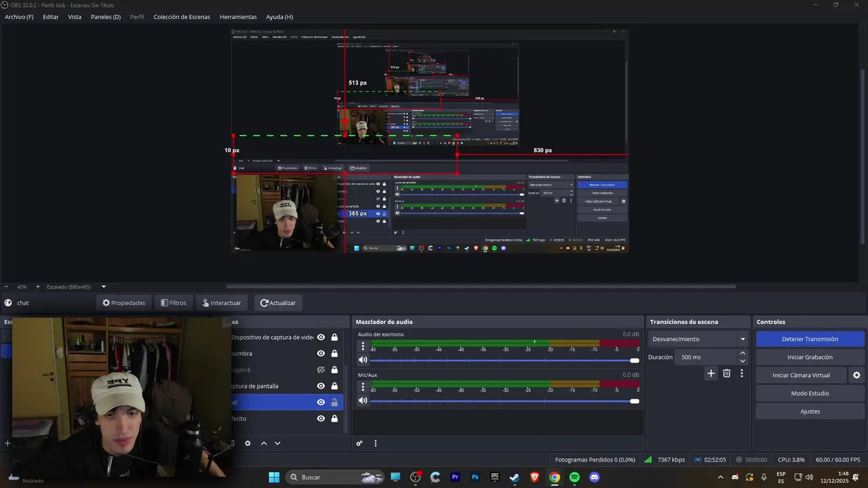Viewport: 868px width, 488px height.
Task: Open the Editar menu
Action: 51,17
